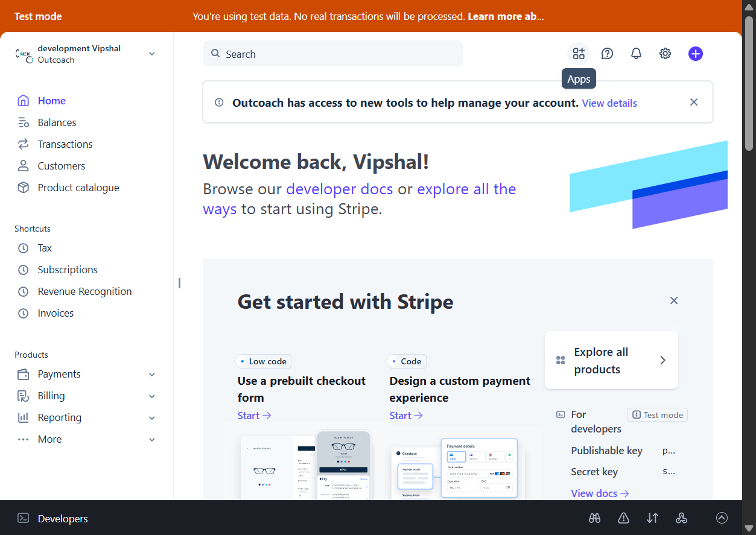Open the Invoices shortcut

[x=56, y=313]
